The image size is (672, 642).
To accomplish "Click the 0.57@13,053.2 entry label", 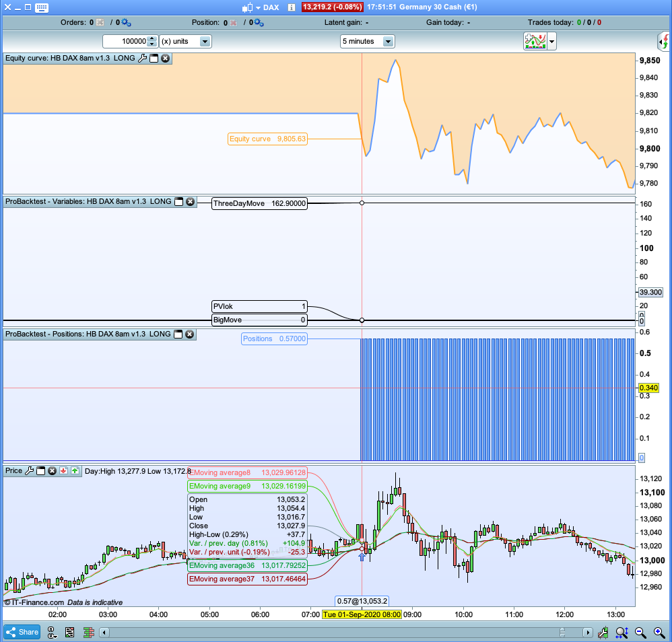I will tap(362, 602).
